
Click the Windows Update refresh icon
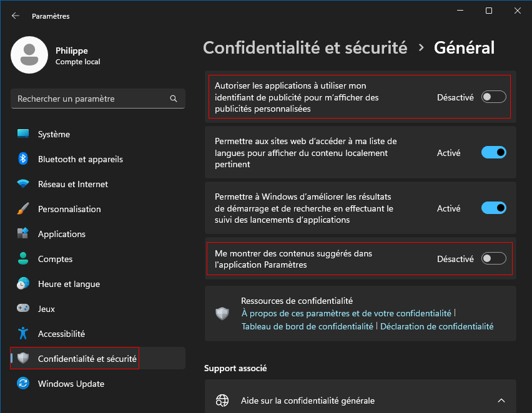(23, 383)
